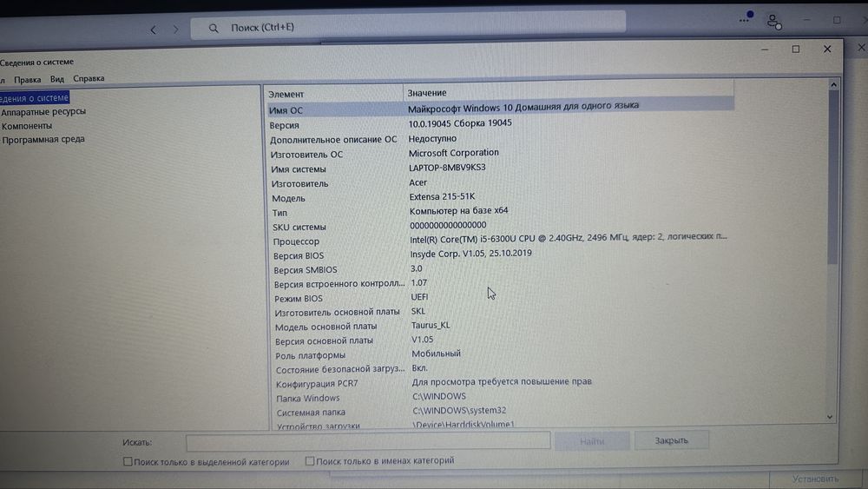Viewport: 868px width, 489px height.
Task: Click scrollbar down arrow in details pane
Action: point(830,416)
